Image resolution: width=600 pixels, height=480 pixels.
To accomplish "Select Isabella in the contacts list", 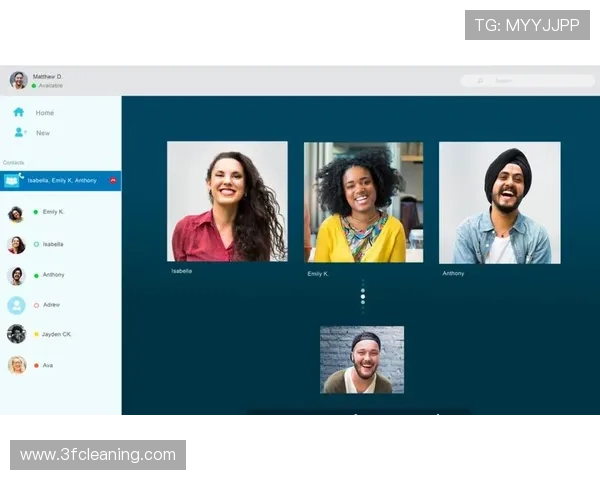I will [53, 244].
